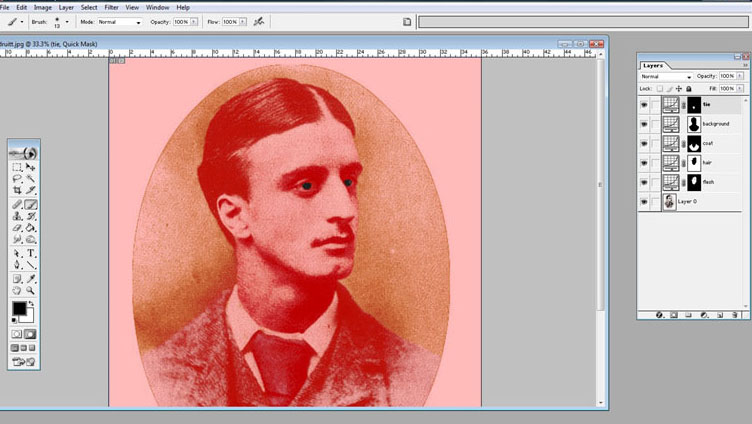Select the Hand tool
Screen dimensions: 752x424
click(x=17, y=290)
